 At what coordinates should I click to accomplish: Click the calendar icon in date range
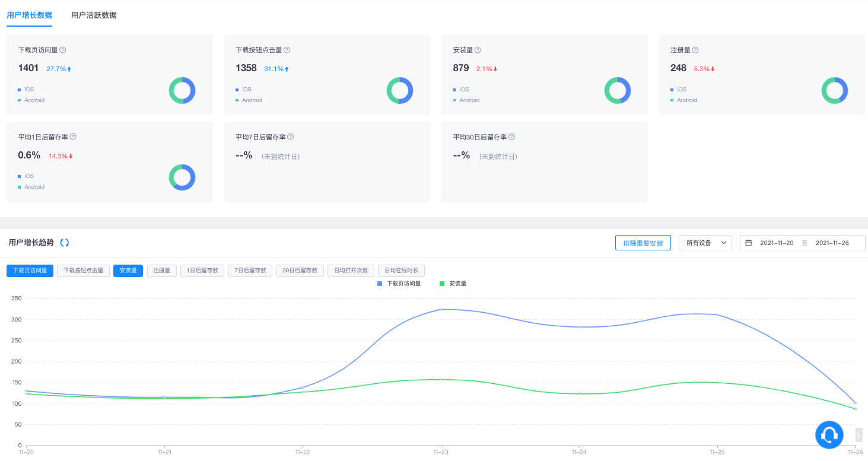coord(749,243)
